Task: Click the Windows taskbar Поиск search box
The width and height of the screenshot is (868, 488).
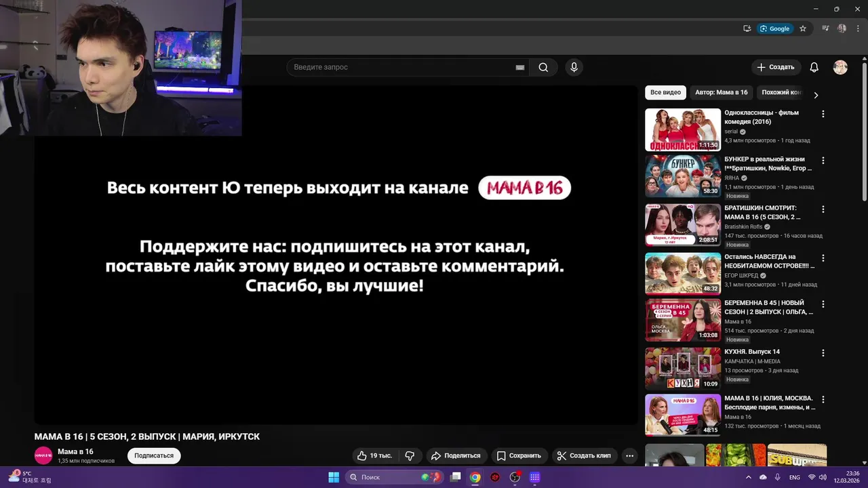Action: (394, 477)
